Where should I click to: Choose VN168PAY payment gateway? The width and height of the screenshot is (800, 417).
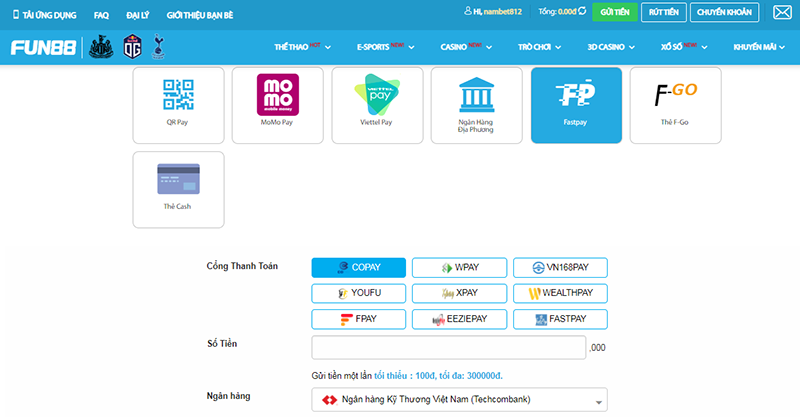coord(560,267)
